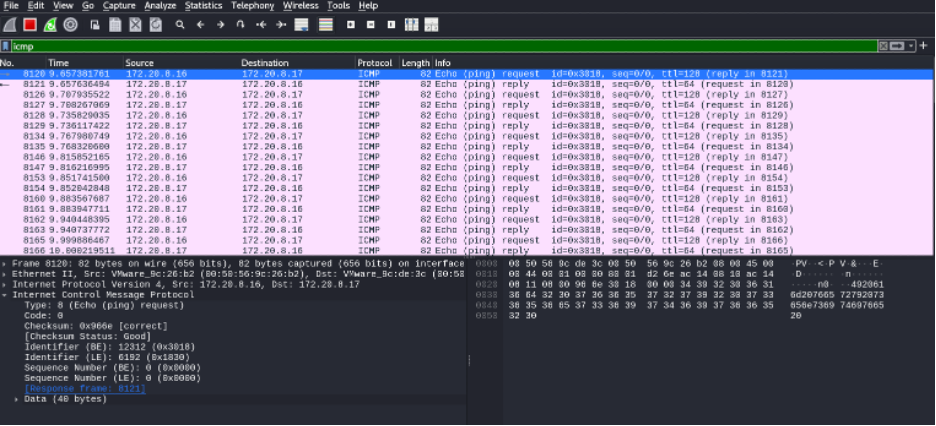This screenshot has height=426, width=936.
Task: Zoom in main window text icon
Action: click(350, 25)
